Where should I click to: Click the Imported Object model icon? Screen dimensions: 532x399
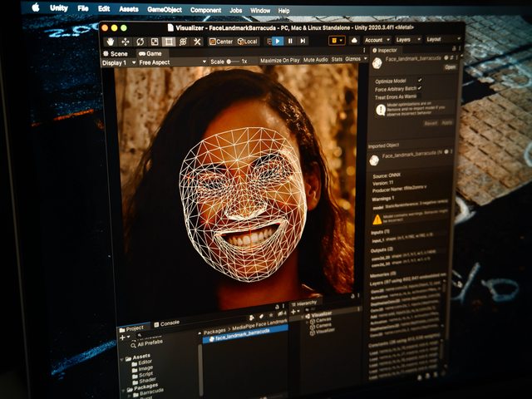(374, 160)
